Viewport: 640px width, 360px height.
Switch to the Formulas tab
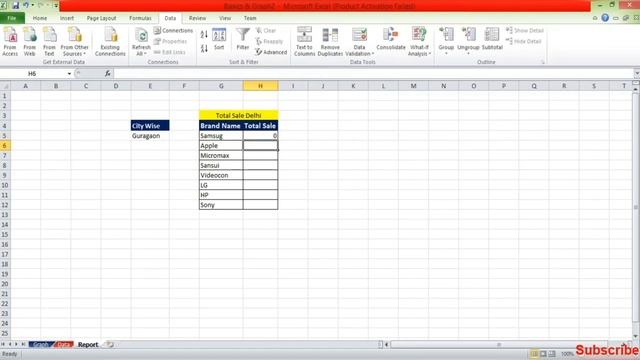point(140,18)
